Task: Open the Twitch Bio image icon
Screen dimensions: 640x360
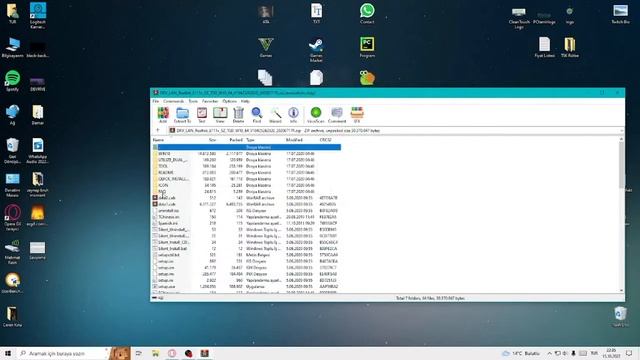Action: pyautogui.click(x=620, y=13)
